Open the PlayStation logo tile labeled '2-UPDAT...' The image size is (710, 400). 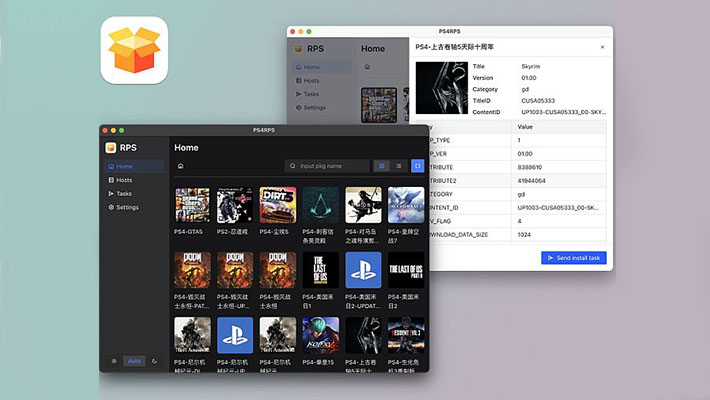[363, 270]
